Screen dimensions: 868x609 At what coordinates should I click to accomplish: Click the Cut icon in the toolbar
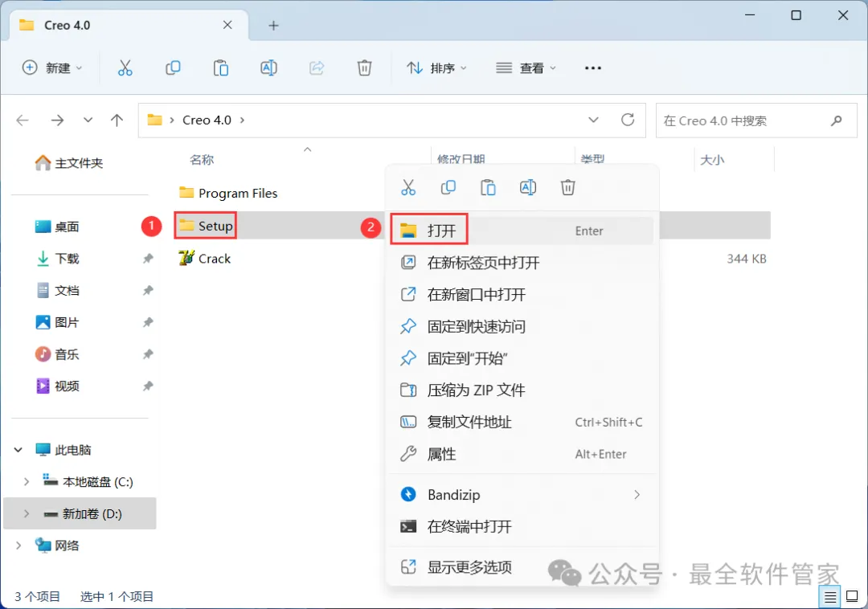pos(125,68)
